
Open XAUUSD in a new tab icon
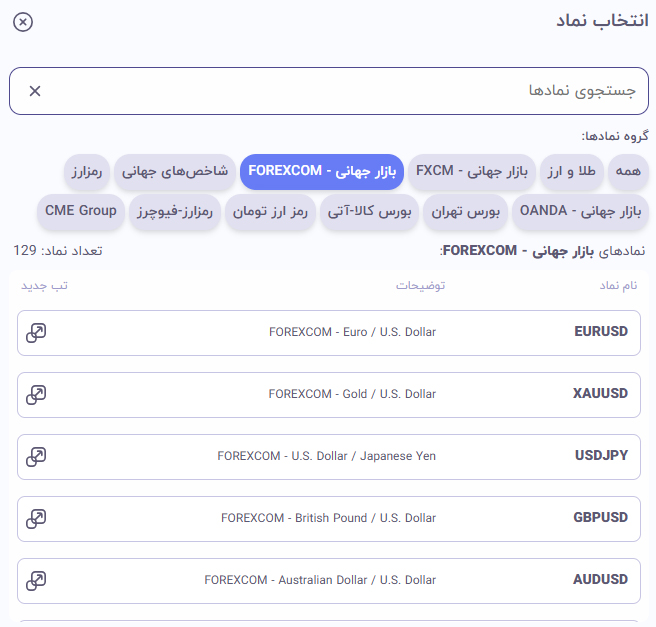tap(36, 395)
